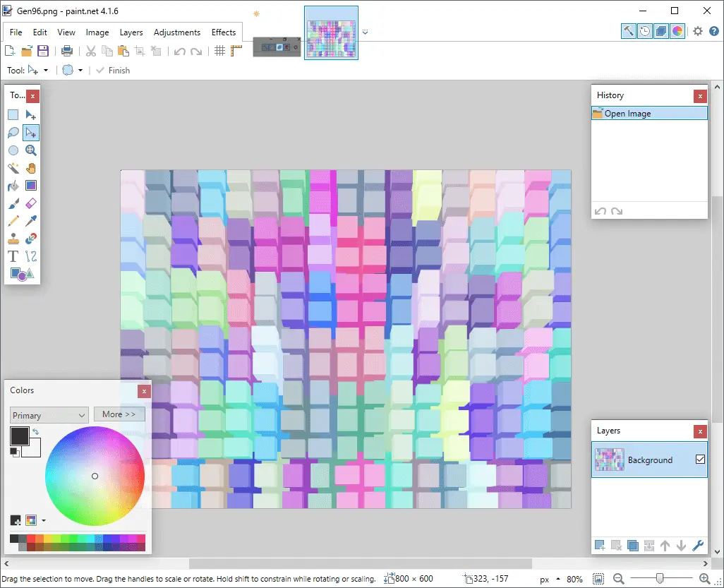Toggle visibility of the Background layer

coord(700,459)
